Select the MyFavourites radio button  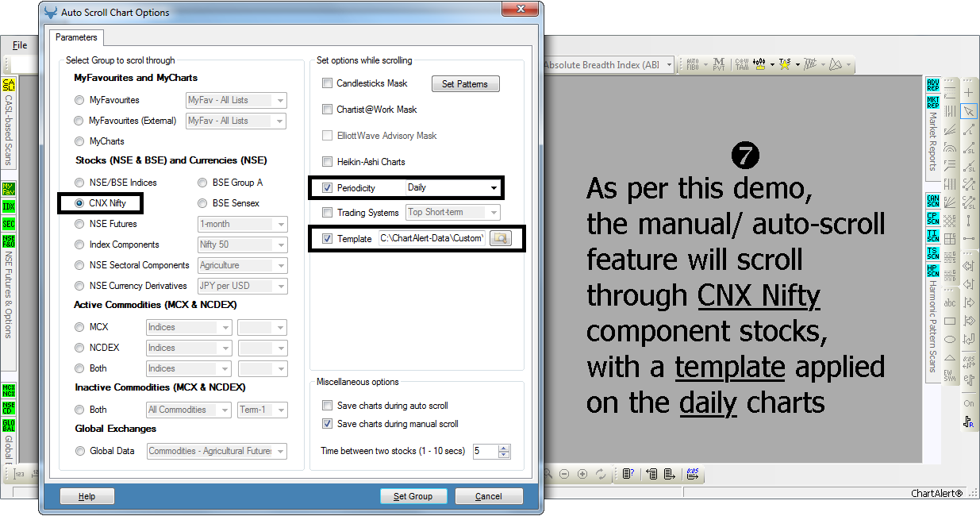click(x=79, y=100)
